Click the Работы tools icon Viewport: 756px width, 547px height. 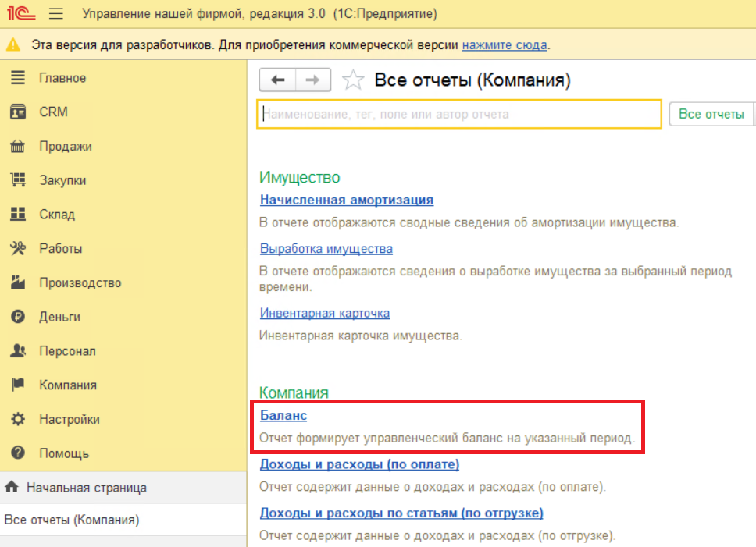pos(18,248)
